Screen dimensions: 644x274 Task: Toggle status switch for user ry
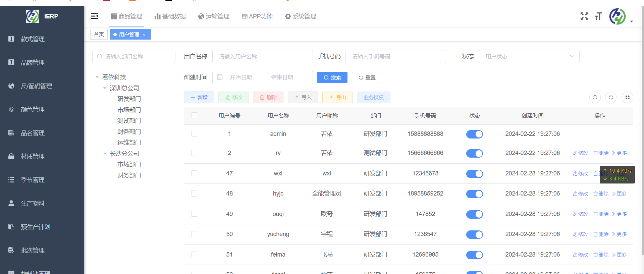tap(475, 153)
